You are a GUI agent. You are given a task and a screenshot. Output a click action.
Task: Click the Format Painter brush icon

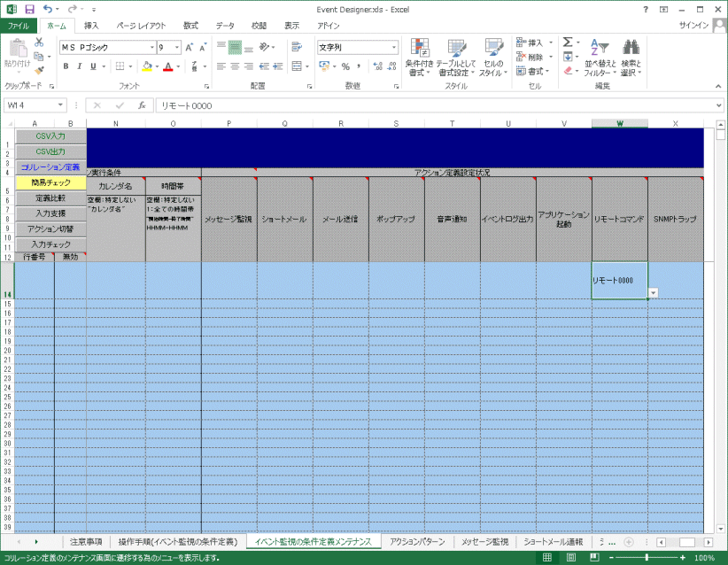pos(39,71)
